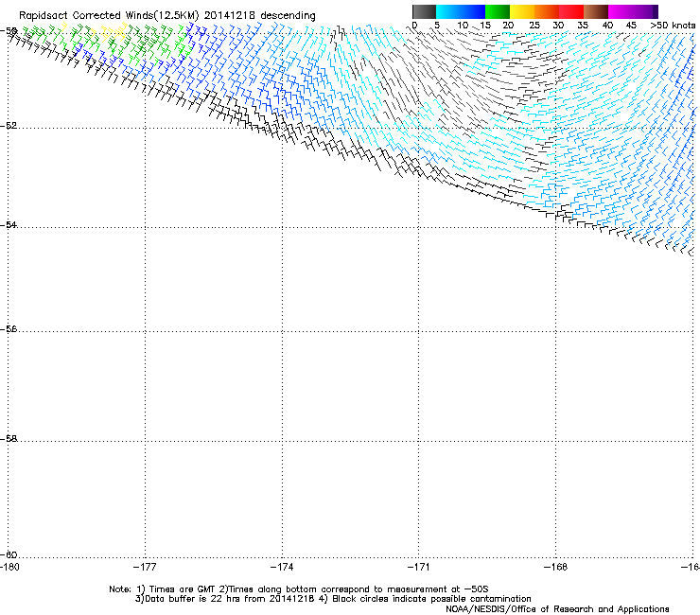Click the cyan-blue 5-15 knots legend band
The height and width of the screenshot is (615, 700).
point(461,11)
